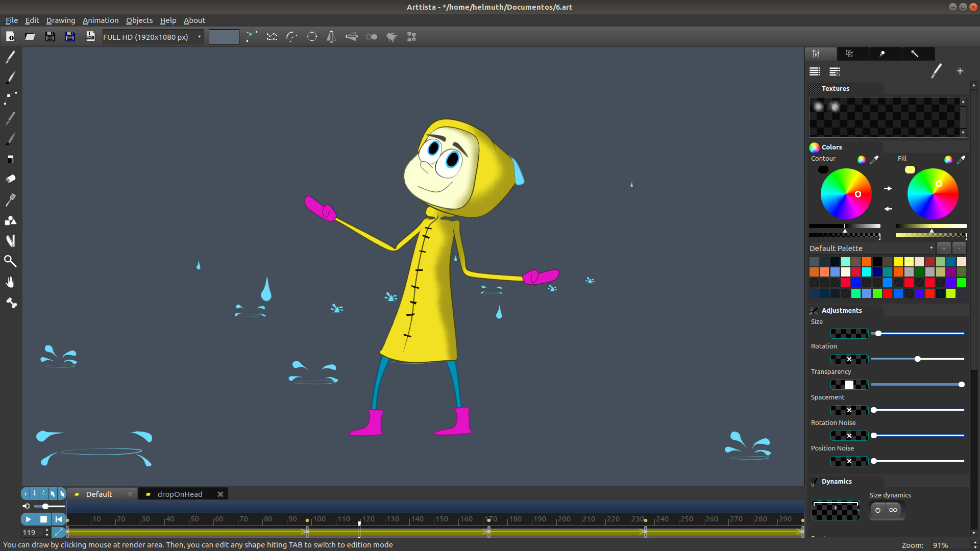Activate the Zoom magnifier tool
The width and height of the screenshot is (980, 551).
pos(10,261)
